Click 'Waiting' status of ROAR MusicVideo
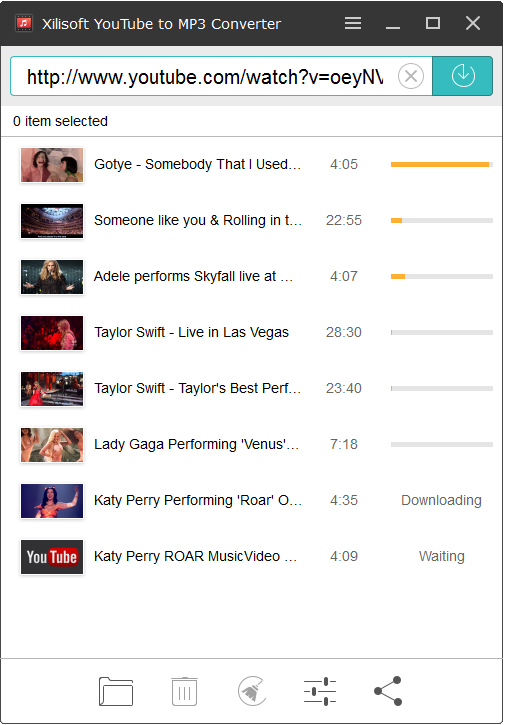The width and height of the screenshot is (505, 725). click(442, 556)
